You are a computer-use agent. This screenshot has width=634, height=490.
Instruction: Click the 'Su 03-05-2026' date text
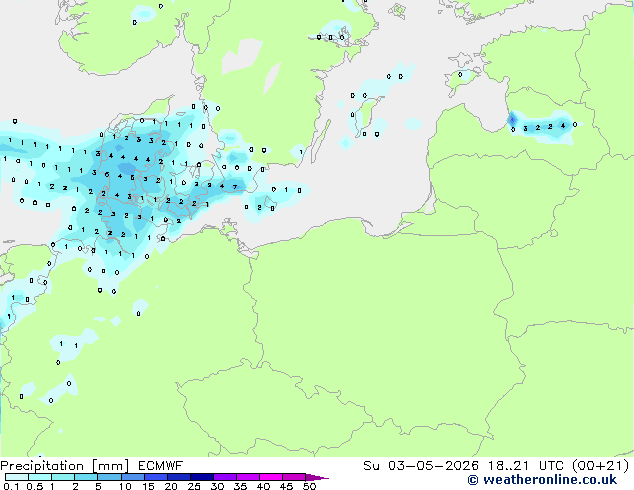click(x=421, y=466)
